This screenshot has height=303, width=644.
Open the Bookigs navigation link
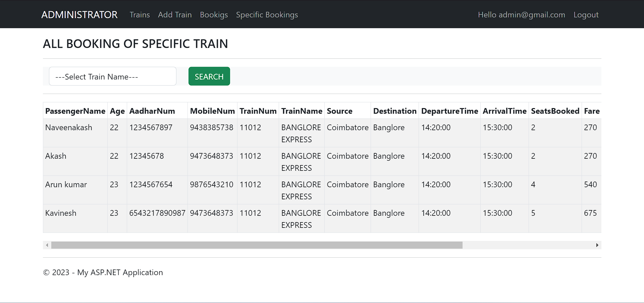(x=214, y=15)
